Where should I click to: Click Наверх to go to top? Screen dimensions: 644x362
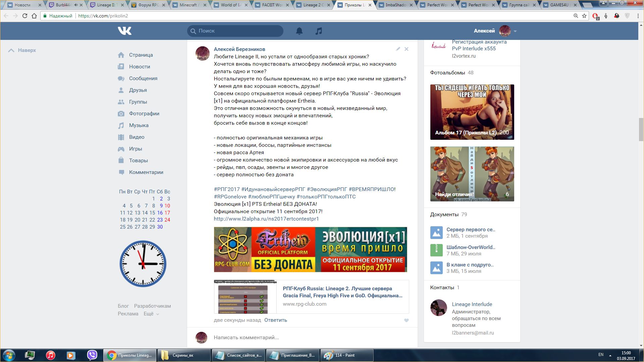click(x=22, y=50)
